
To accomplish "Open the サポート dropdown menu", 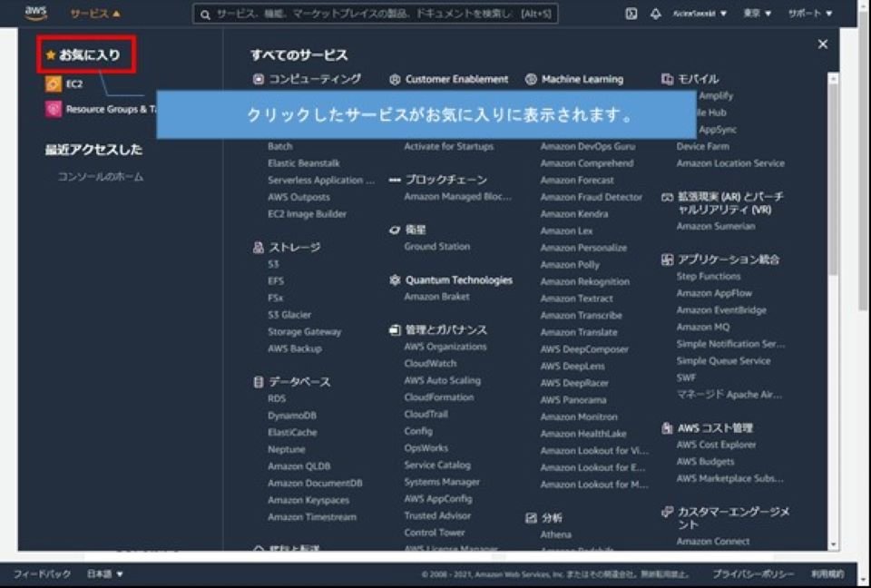I will point(810,14).
